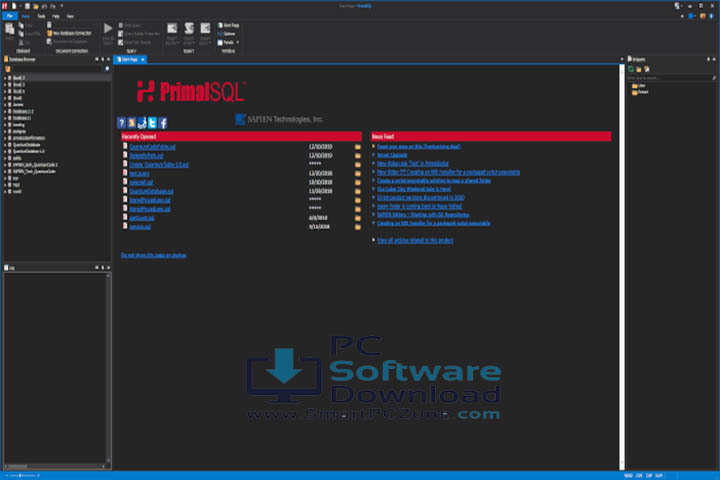Open the first recently opened QuantumCodeTable file
Viewport: 720px width, 480px height.
coord(152,147)
